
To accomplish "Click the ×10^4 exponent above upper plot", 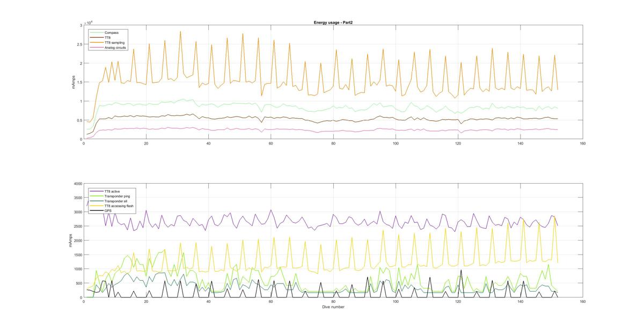I will pos(90,23).
